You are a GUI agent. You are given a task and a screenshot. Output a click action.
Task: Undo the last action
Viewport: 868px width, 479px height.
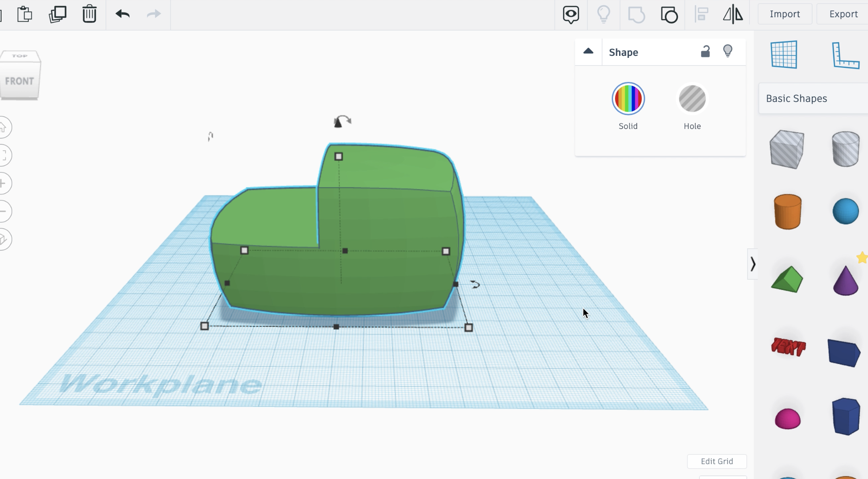pyautogui.click(x=122, y=14)
